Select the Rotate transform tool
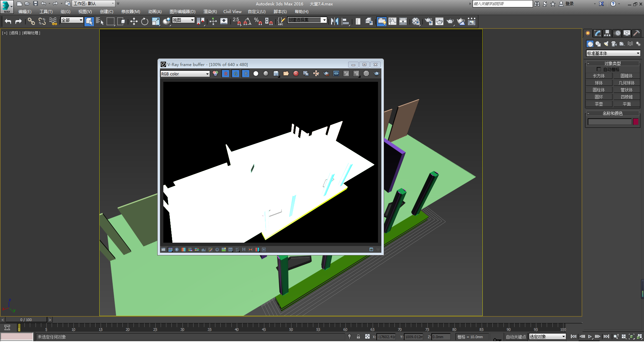Screen dimensions: 644x362 pos(145,21)
